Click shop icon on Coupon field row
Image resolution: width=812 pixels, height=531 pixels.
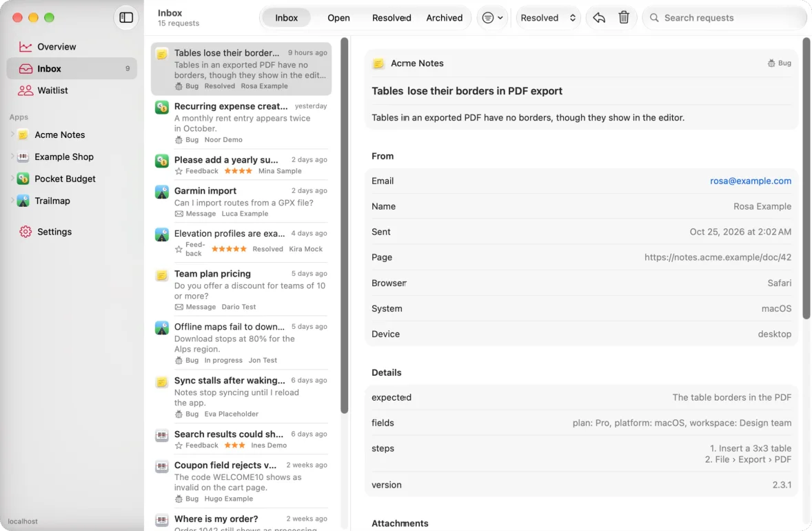[162, 467]
